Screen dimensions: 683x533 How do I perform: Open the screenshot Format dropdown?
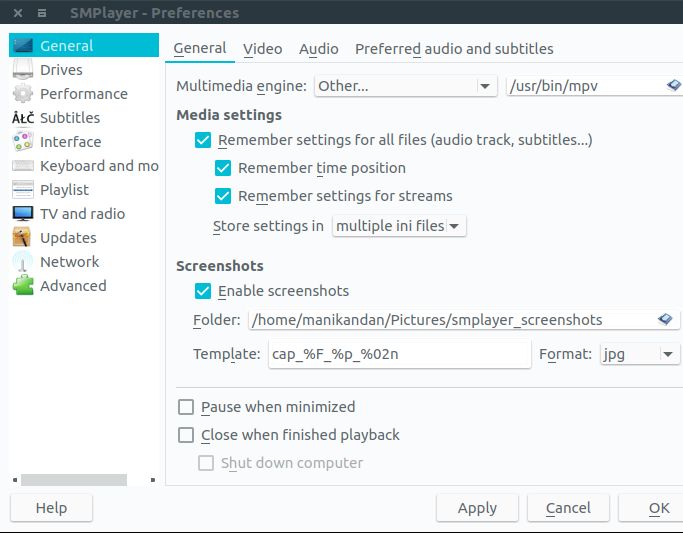click(639, 354)
